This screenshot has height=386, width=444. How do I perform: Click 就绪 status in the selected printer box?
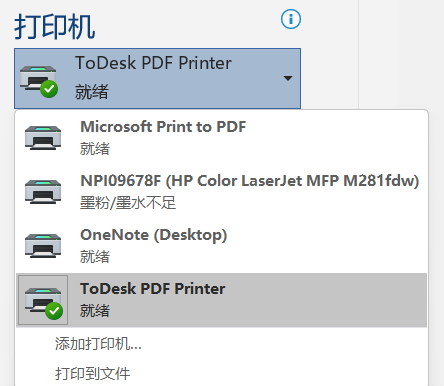(x=92, y=92)
